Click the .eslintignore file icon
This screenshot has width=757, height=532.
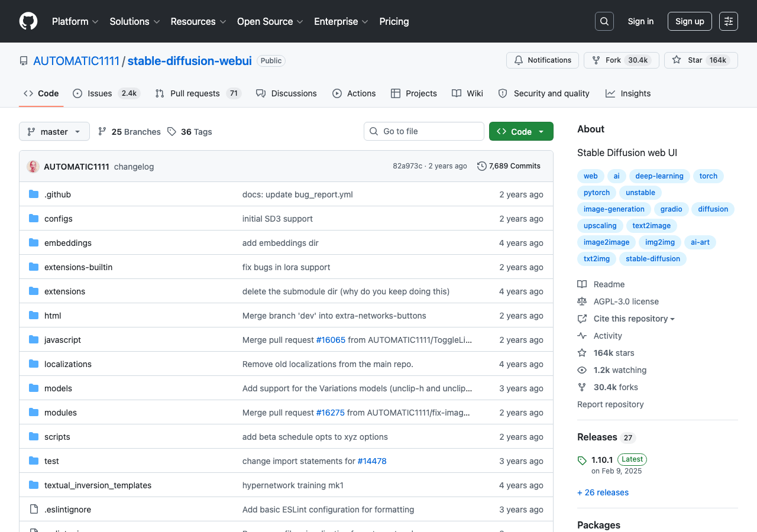tap(34, 510)
